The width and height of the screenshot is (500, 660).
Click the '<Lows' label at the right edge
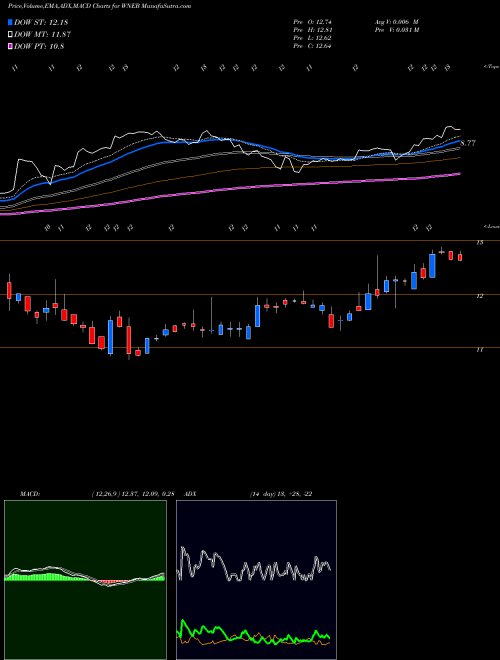coord(491,226)
